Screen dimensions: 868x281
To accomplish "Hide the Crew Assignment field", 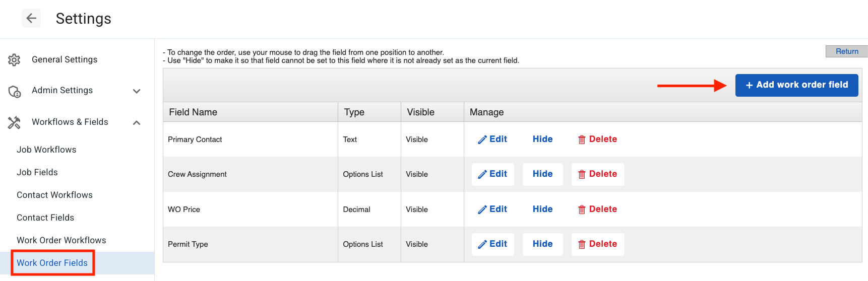I will tap(542, 174).
